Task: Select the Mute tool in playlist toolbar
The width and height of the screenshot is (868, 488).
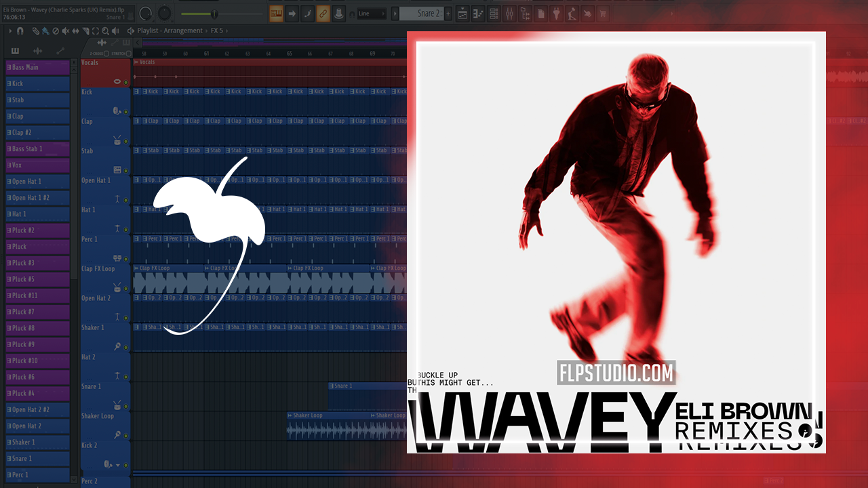Action: pos(66,30)
